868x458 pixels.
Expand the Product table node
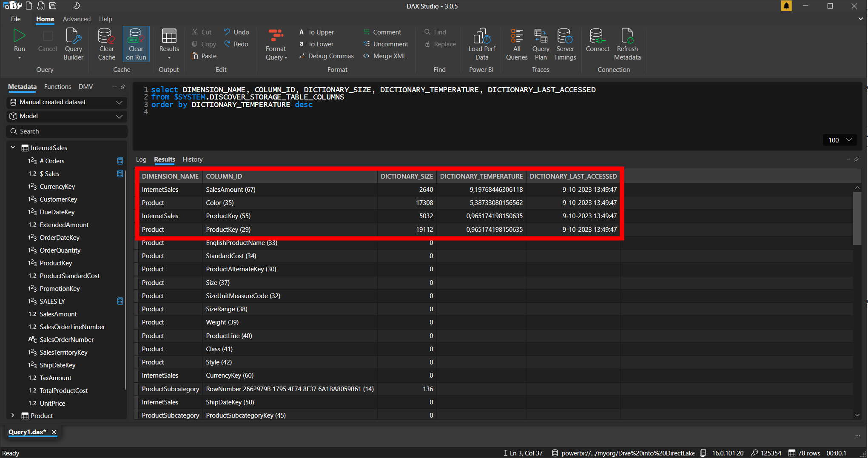tap(13, 415)
